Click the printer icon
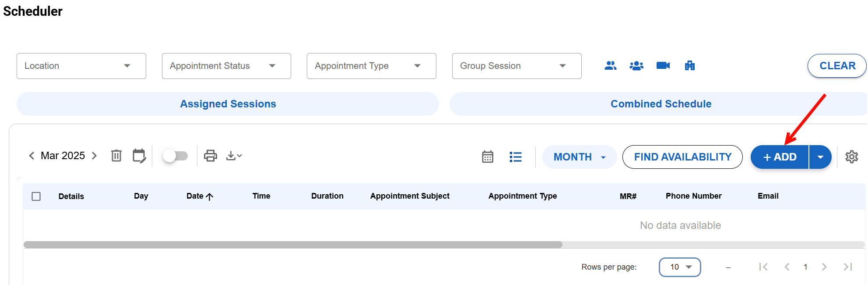Viewport: 868px width, 285px height. (x=211, y=156)
